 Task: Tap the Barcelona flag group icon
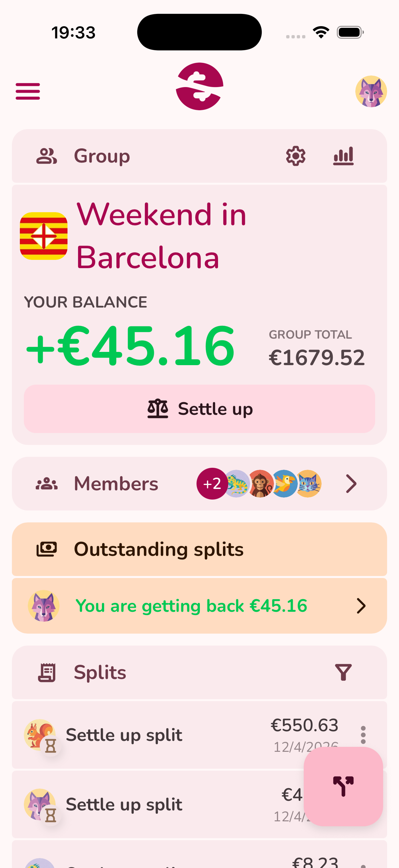(44, 236)
